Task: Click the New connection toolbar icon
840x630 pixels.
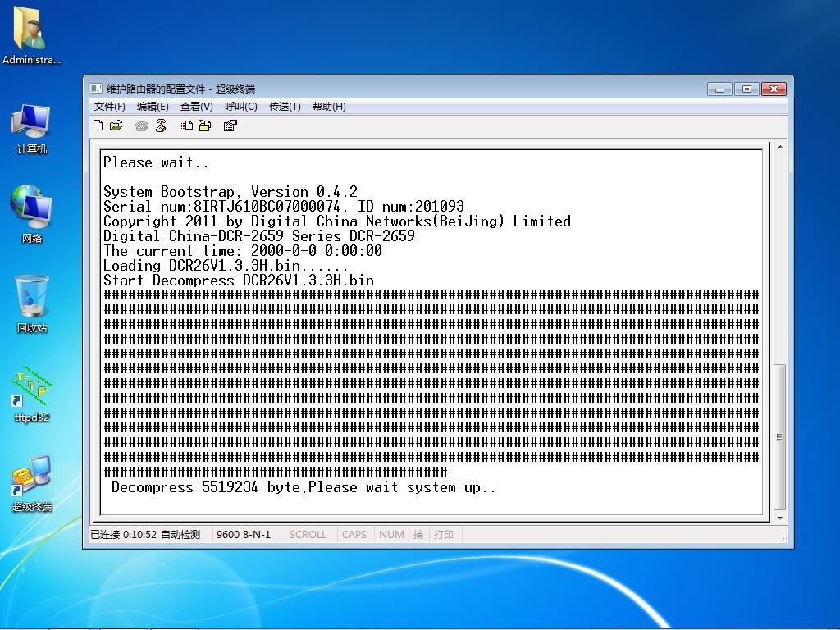Action: coord(98,126)
